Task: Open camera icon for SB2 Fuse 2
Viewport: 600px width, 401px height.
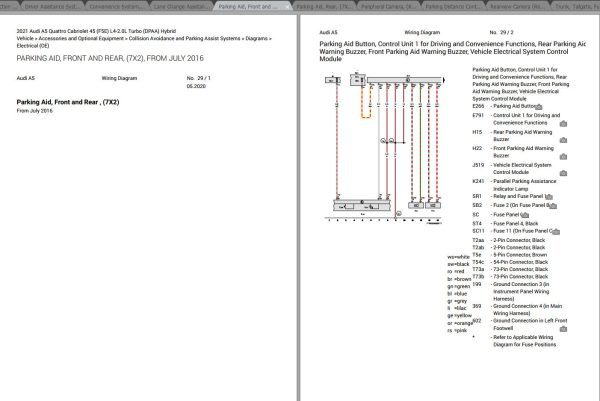Action: click(x=553, y=206)
